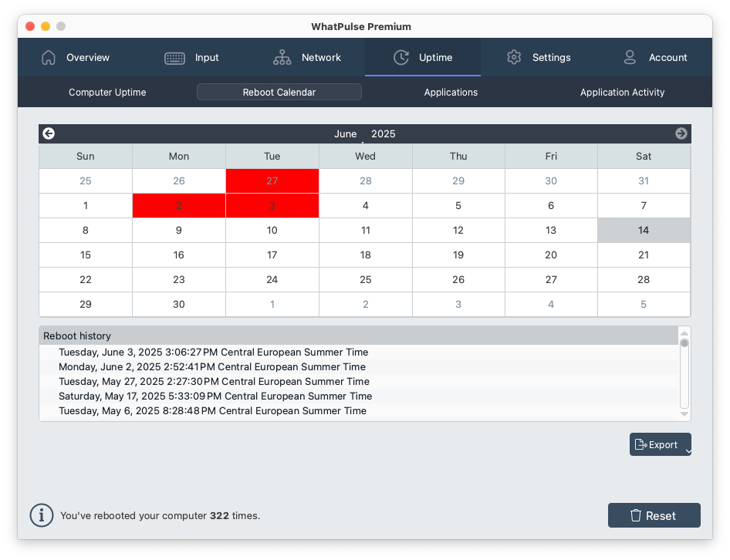Click the Account person icon

click(630, 58)
